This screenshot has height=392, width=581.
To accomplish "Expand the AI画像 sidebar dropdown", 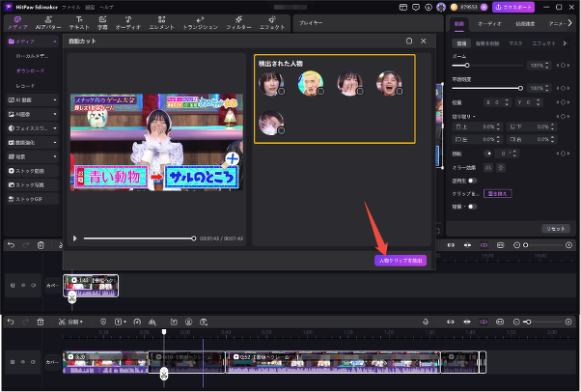I will click(55, 114).
